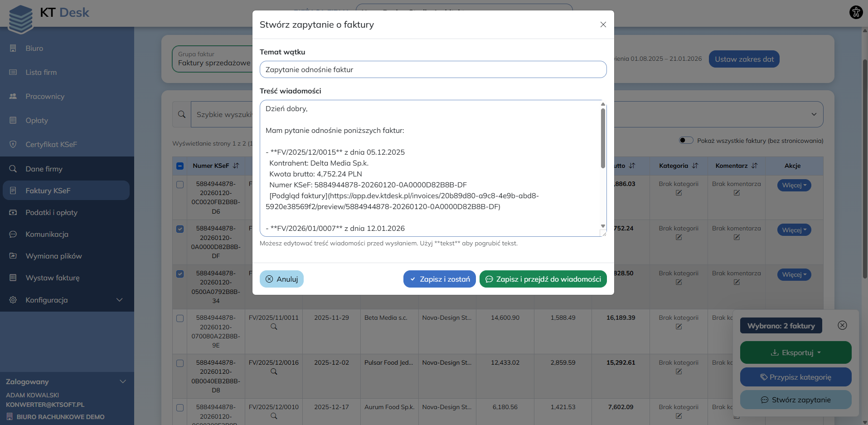Dismiss the selected invoices panel with X icon

click(x=842, y=325)
